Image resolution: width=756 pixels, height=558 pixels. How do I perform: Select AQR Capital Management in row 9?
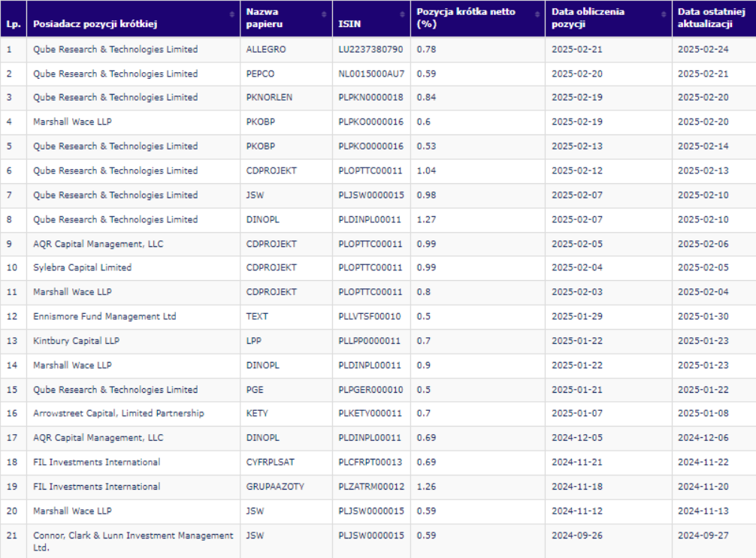click(98, 244)
